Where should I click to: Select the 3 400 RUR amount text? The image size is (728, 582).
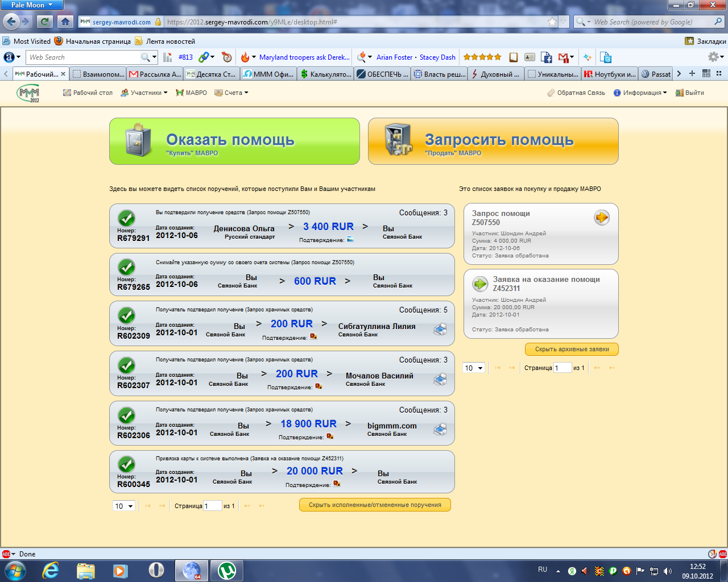(x=328, y=226)
